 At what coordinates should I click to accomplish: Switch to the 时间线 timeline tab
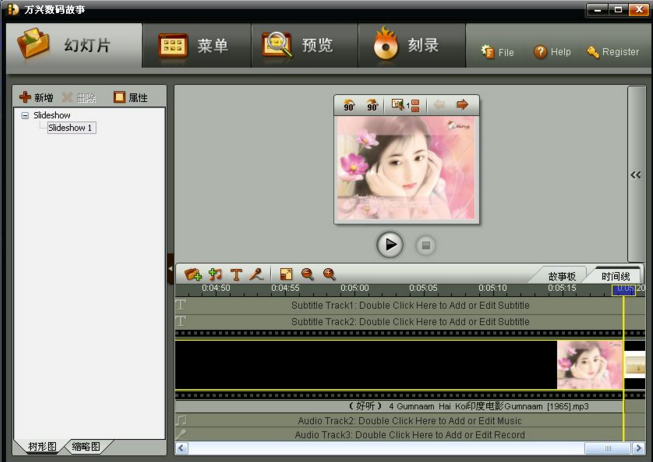pyautogui.click(x=615, y=276)
